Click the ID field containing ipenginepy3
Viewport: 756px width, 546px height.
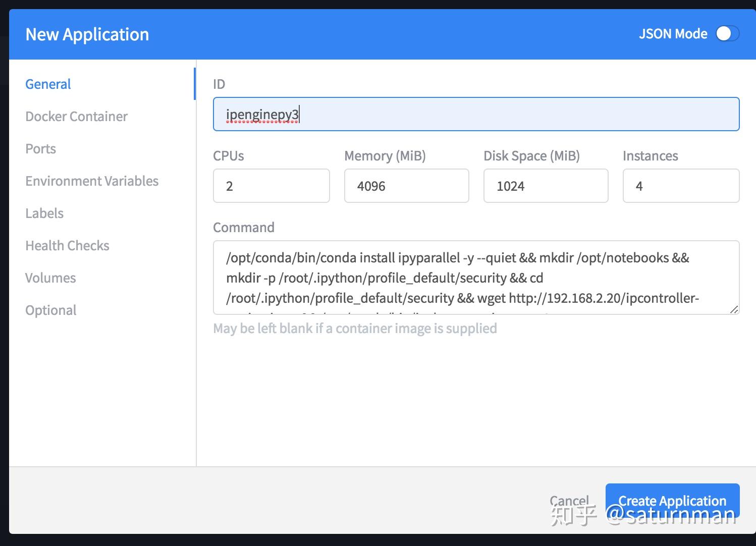[476, 115]
